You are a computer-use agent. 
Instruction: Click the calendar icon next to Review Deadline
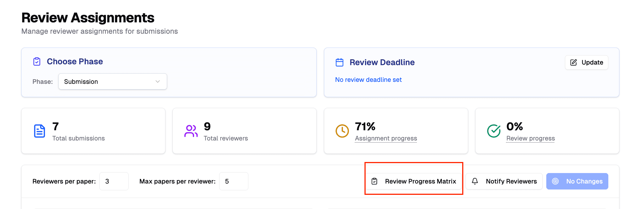pyautogui.click(x=339, y=62)
